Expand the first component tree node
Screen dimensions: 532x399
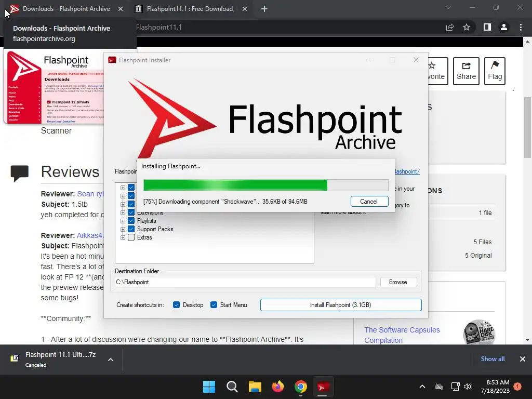pyautogui.click(x=123, y=188)
